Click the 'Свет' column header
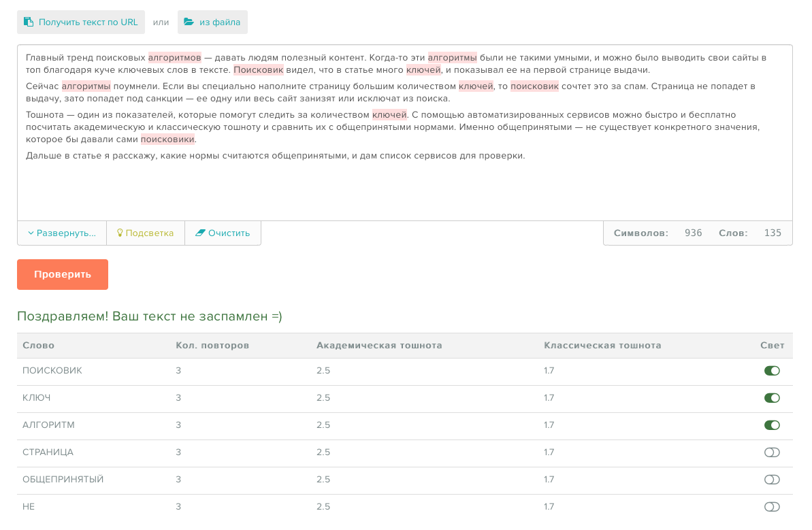Image resolution: width=812 pixels, height=530 pixels. tap(772, 346)
